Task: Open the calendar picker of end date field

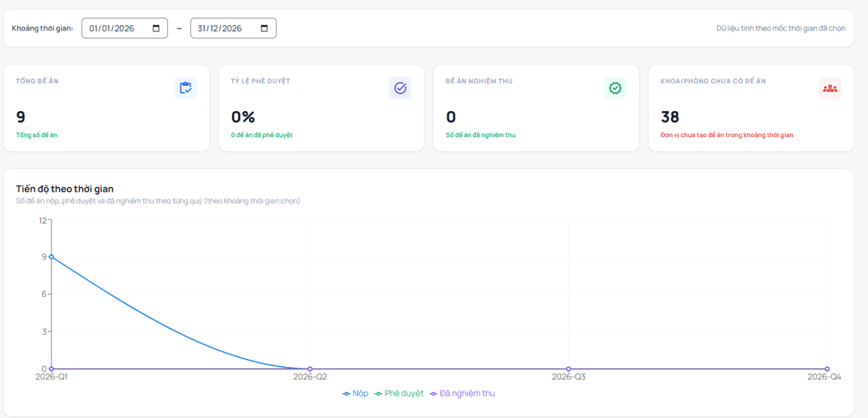Action: point(265,29)
